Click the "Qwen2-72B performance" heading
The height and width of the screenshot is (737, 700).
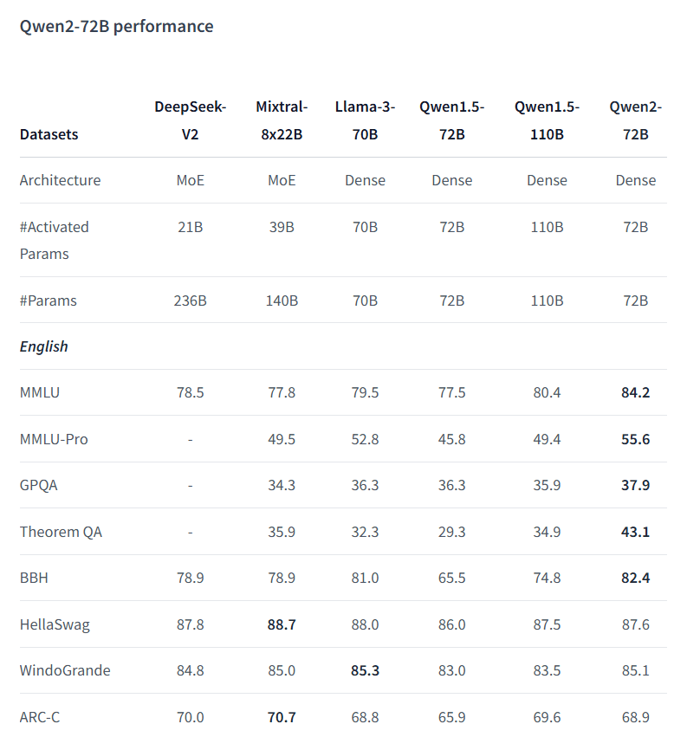pos(116,26)
